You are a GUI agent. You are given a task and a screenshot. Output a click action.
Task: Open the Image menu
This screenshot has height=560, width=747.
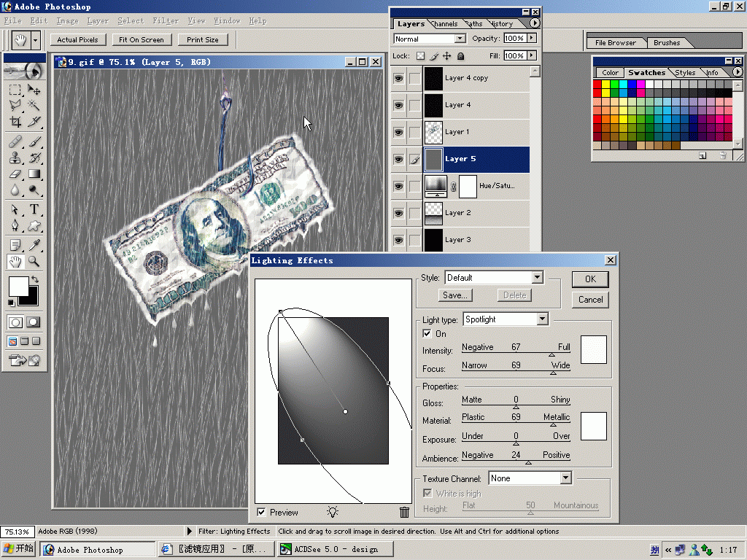[67, 21]
